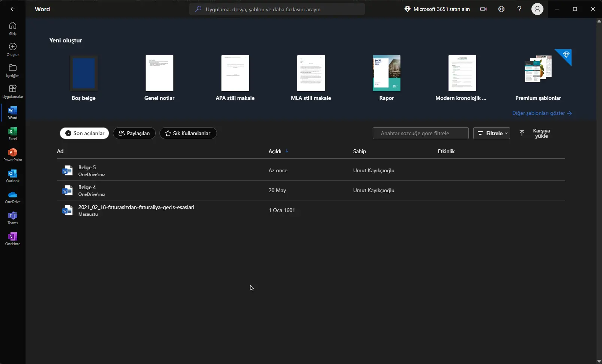Click the Karşıya yükle upload arrow icon
Screen dimensions: 602x364
pos(522,133)
